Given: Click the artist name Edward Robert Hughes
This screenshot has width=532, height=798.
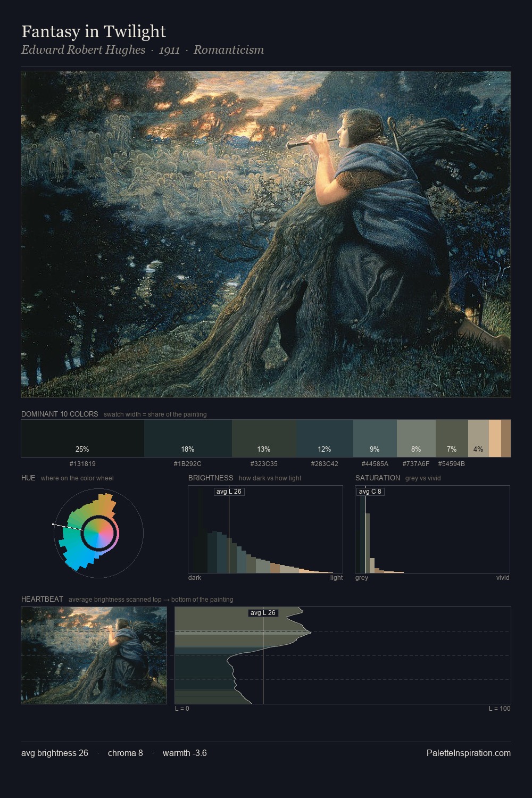Looking at the screenshot, I should point(83,50).
